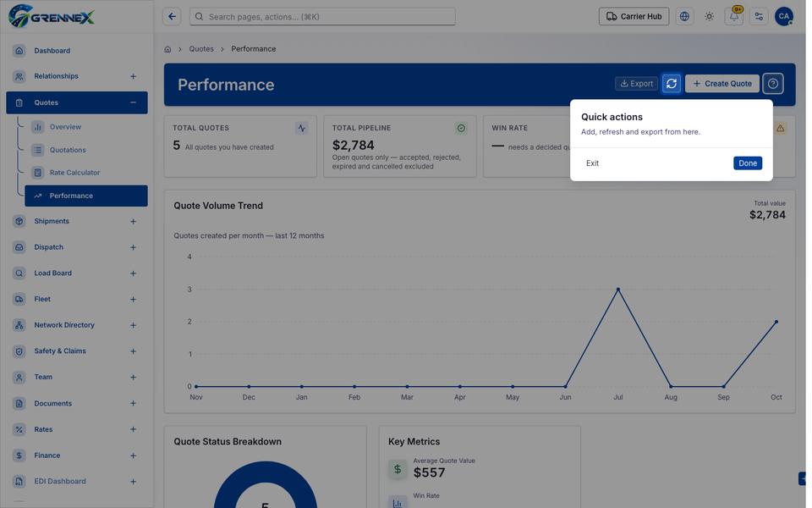
Task: Focus the search pages input
Action: click(x=322, y=17)
